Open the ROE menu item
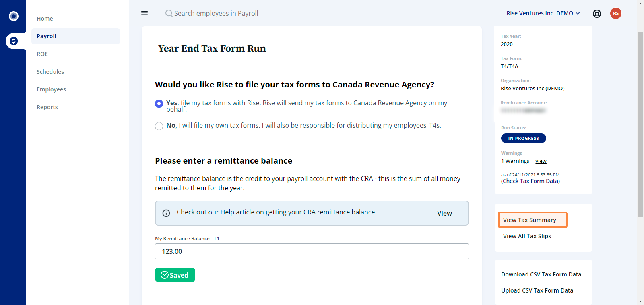 pyautogui.click(x=42, y=54)
